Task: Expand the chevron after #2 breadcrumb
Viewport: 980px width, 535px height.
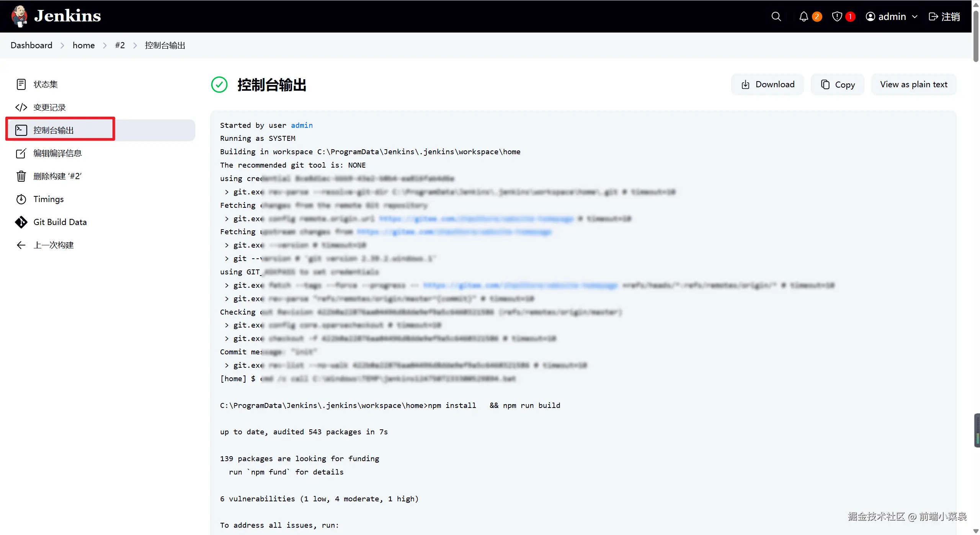Action: coord(135,45)
